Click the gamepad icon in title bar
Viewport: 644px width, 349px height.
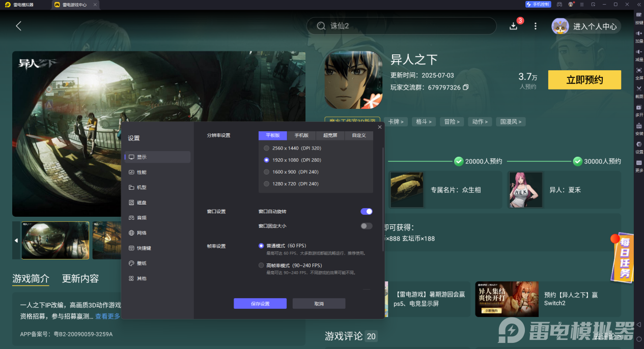[559, 4]
